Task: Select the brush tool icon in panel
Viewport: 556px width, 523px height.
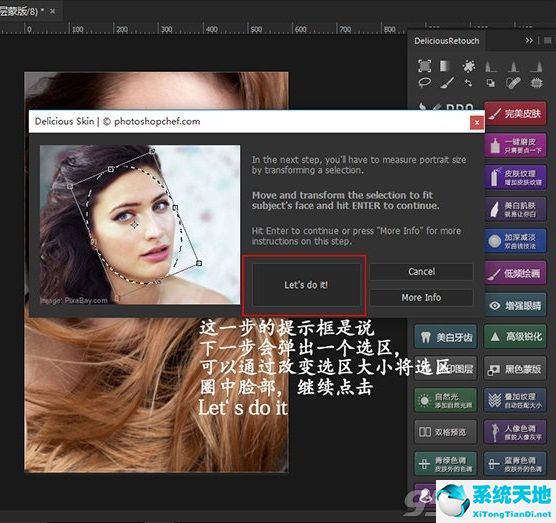Action: click(x=447, y=83)
